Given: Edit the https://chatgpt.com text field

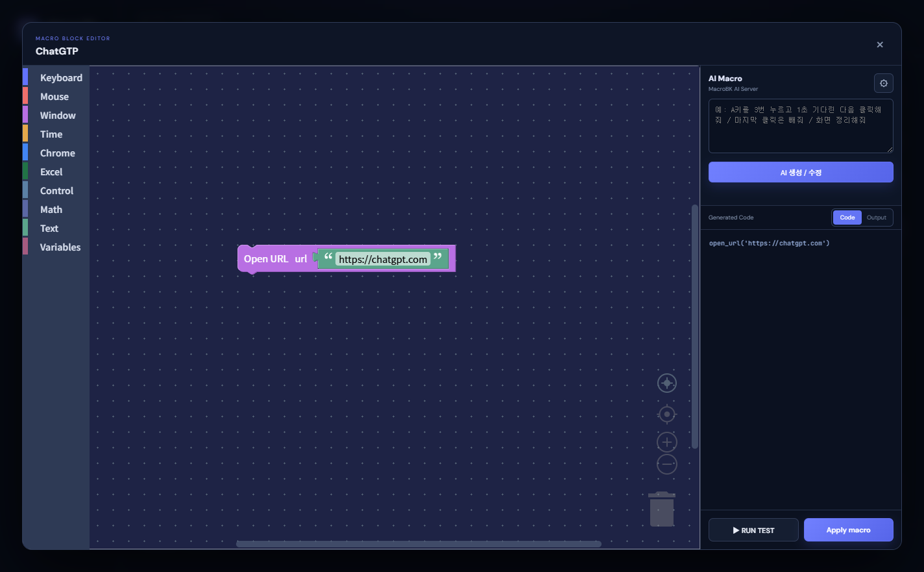Looking at the screenshot, I should 383,259.
